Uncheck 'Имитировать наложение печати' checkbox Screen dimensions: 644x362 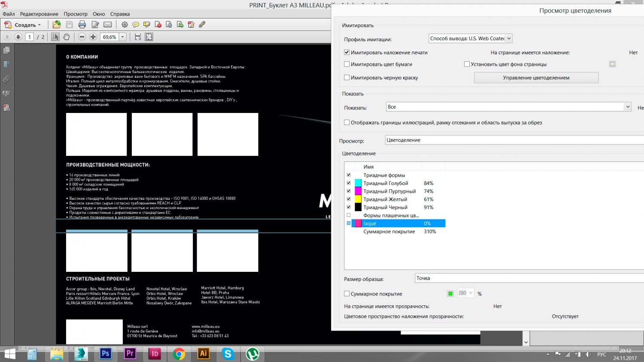click(x=346, y=52)
